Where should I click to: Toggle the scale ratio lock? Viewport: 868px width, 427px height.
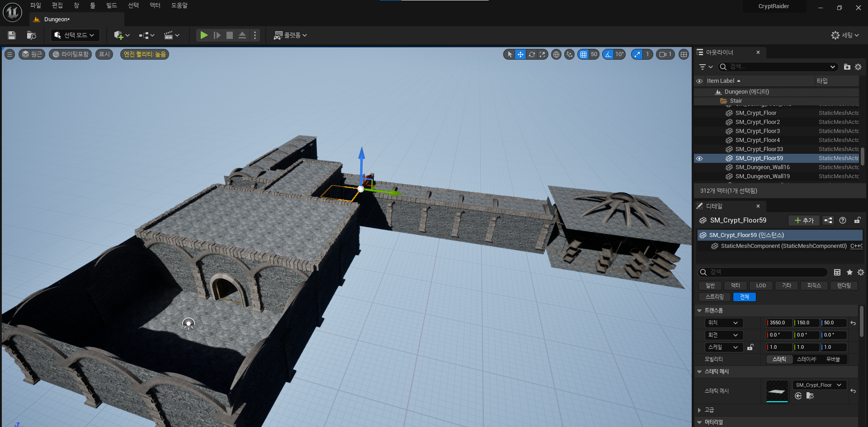pyautogui.click(x=750, y=347)
